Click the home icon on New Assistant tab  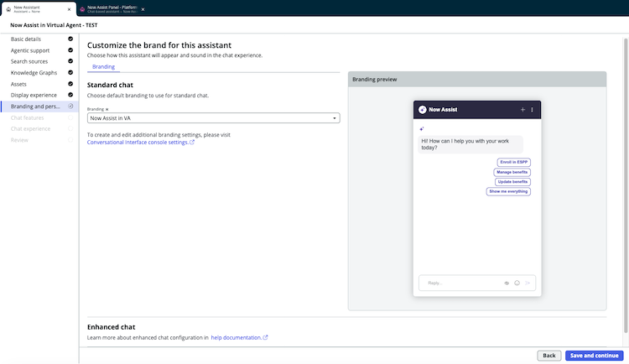pos(8,9)
